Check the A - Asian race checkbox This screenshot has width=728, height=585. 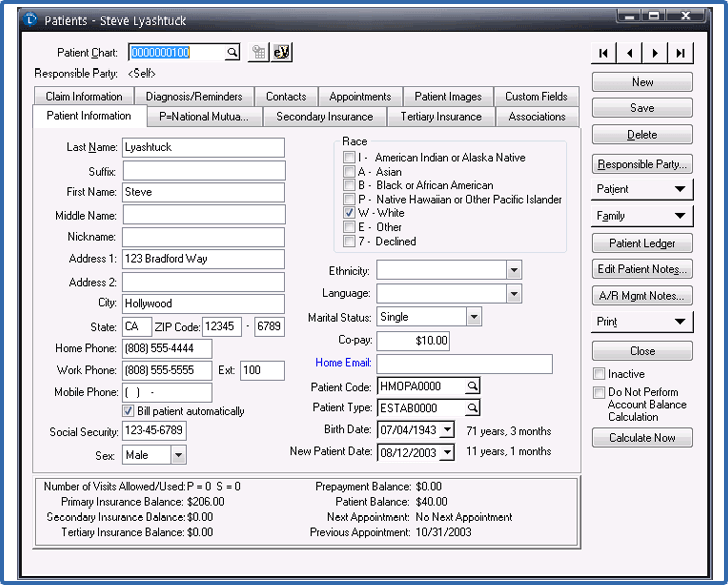point(349,171)
